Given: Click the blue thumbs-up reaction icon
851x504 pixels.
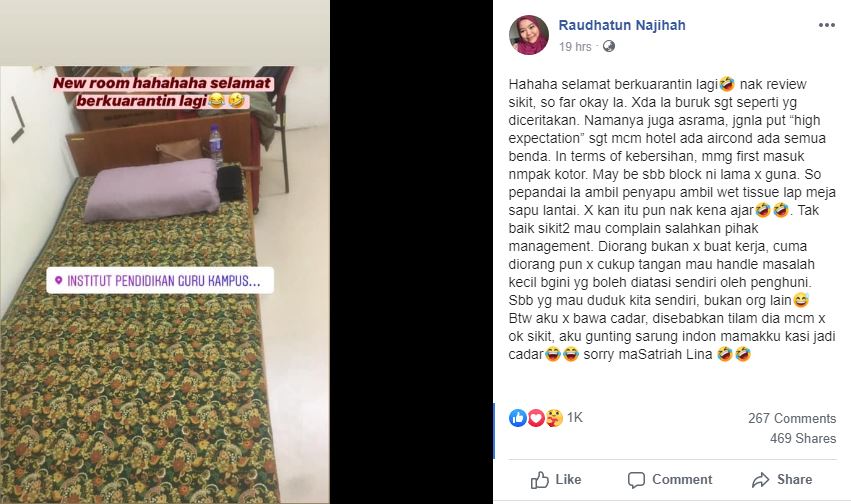Looking at the screenshot, I should pos(518,418).
